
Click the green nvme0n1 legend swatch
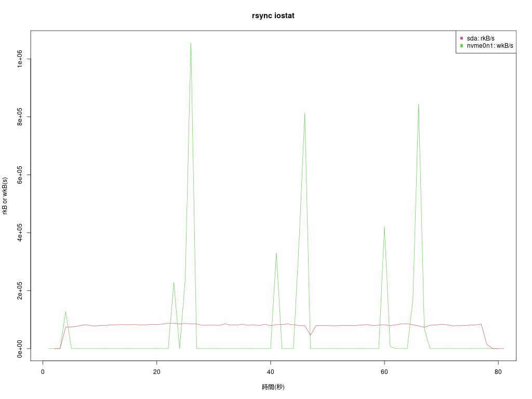coord(461,46)
